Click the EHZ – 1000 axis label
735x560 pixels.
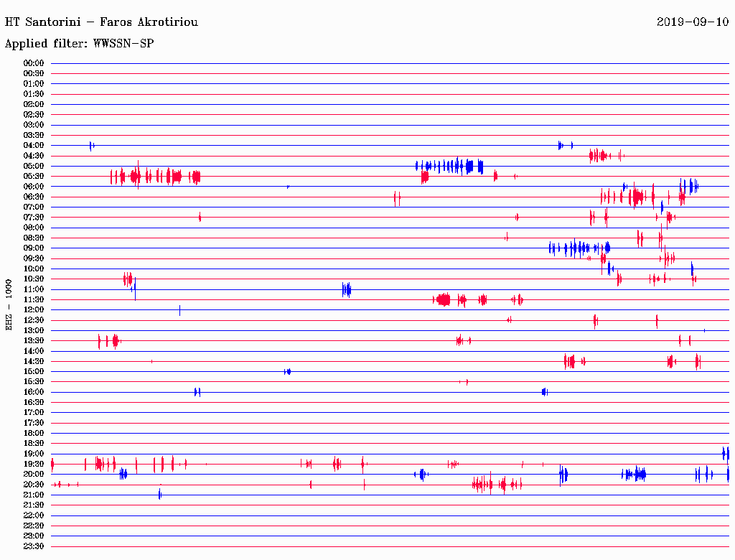9,305
